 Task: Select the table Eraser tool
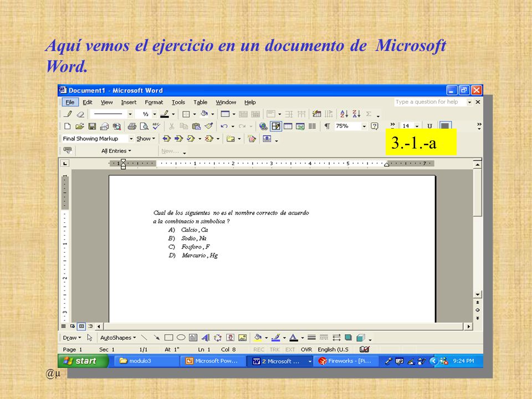point(80,114)
